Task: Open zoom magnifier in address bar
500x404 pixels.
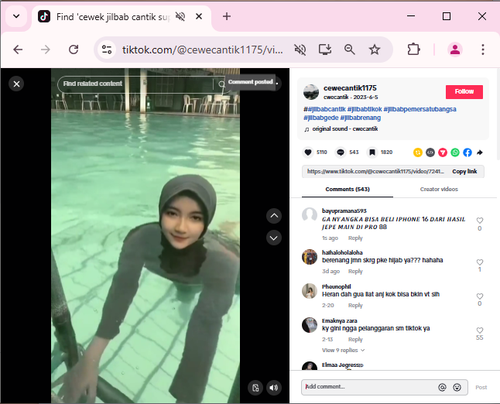Action: (x=349, y=50)
